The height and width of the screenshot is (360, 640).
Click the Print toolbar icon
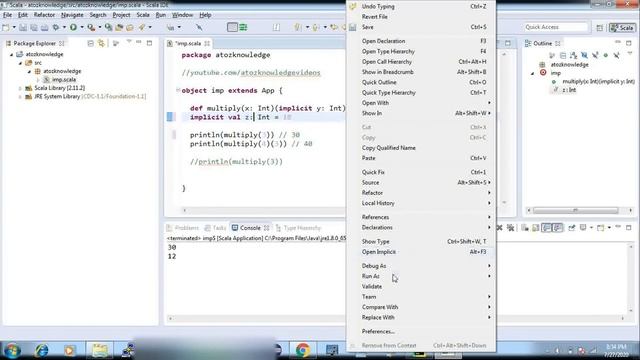click(x=44, y=27)
